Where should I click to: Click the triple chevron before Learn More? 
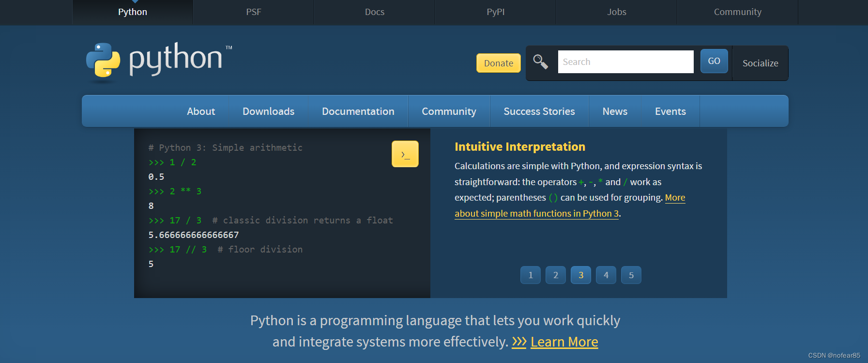click(x=519, y=342)
